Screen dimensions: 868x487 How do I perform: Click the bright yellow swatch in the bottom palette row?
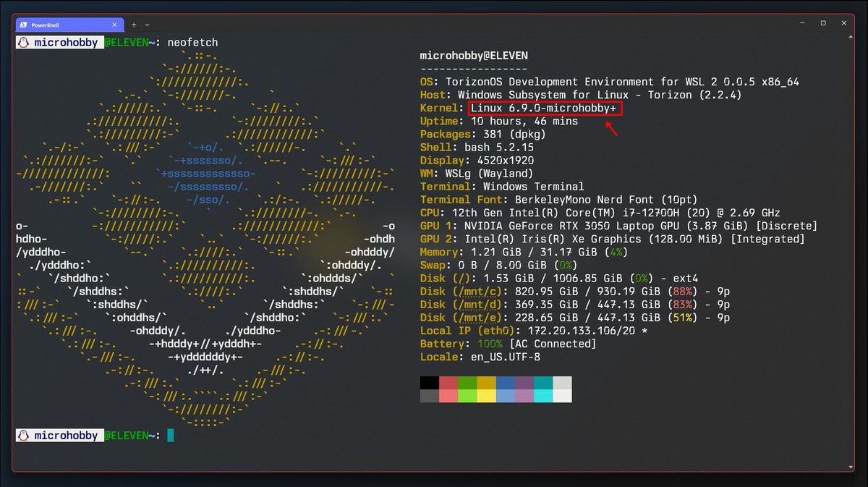(x=486, y=396)
